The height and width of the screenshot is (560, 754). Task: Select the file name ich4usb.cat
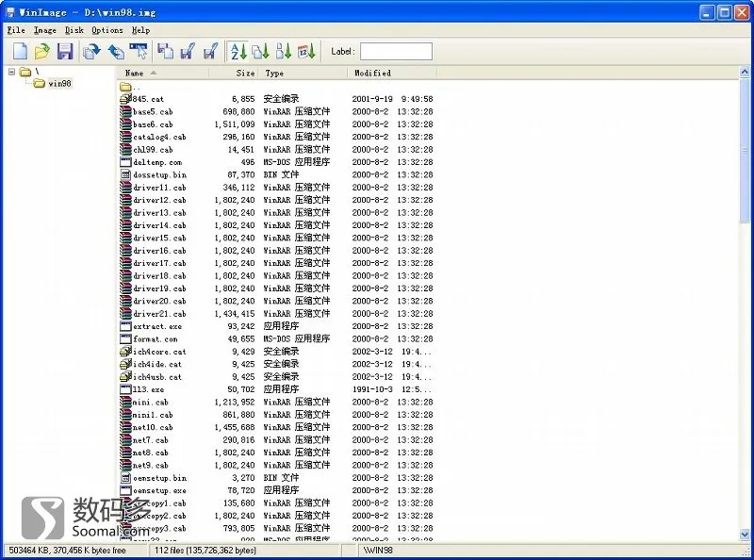pos(157,377)
